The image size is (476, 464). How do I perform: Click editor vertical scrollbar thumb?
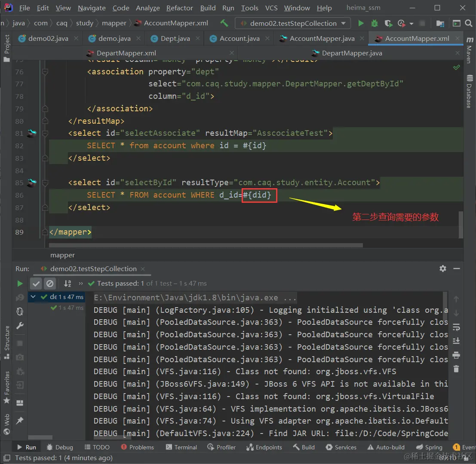(461, 224)
